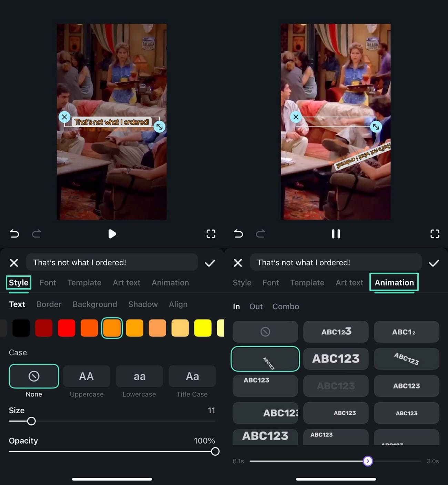Close the text editor in left panel
This screenshot has height=485, width=448.
[x=14, y=263]
